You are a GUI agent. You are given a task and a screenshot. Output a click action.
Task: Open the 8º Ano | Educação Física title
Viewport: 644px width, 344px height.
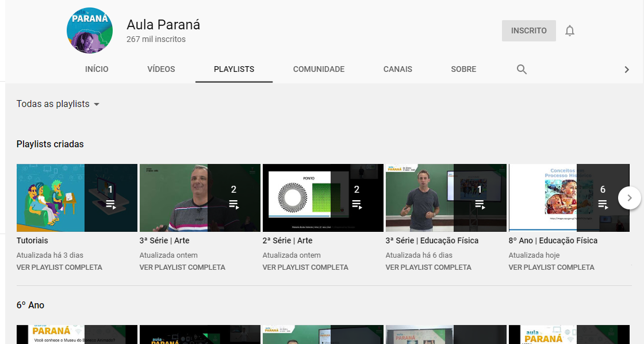coord(553,240)
